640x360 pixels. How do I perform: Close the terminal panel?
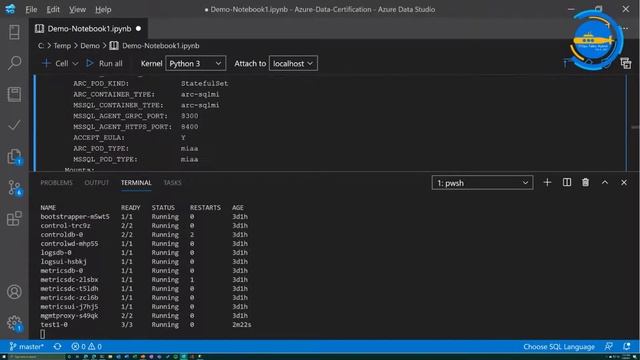coord(624,182)
